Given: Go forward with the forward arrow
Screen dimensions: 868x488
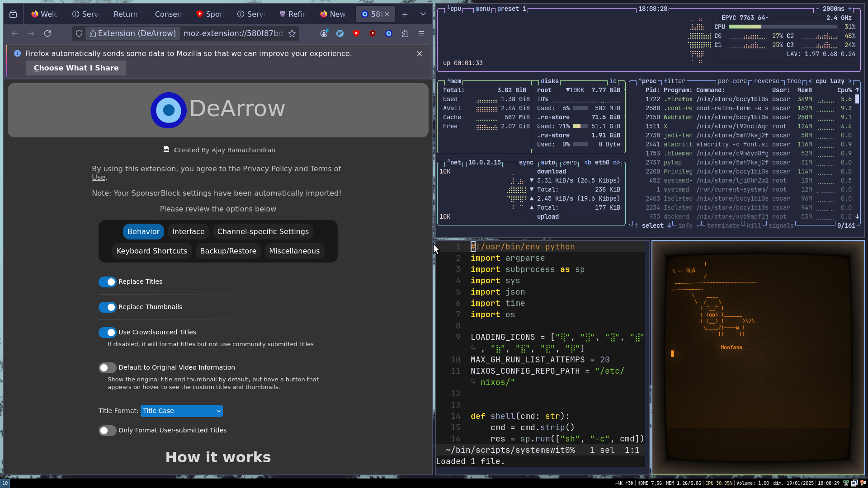Looking at the screenshot, I should 31,33.
